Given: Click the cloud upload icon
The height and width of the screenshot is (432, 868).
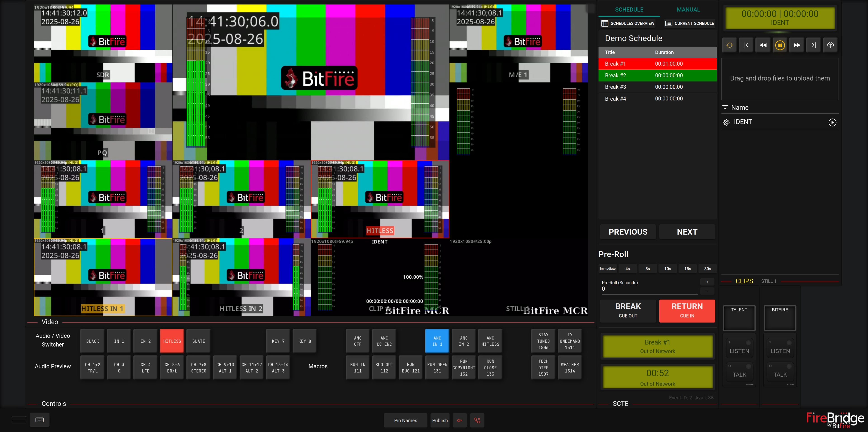Looking at the screenshot, I should point(831,45).
